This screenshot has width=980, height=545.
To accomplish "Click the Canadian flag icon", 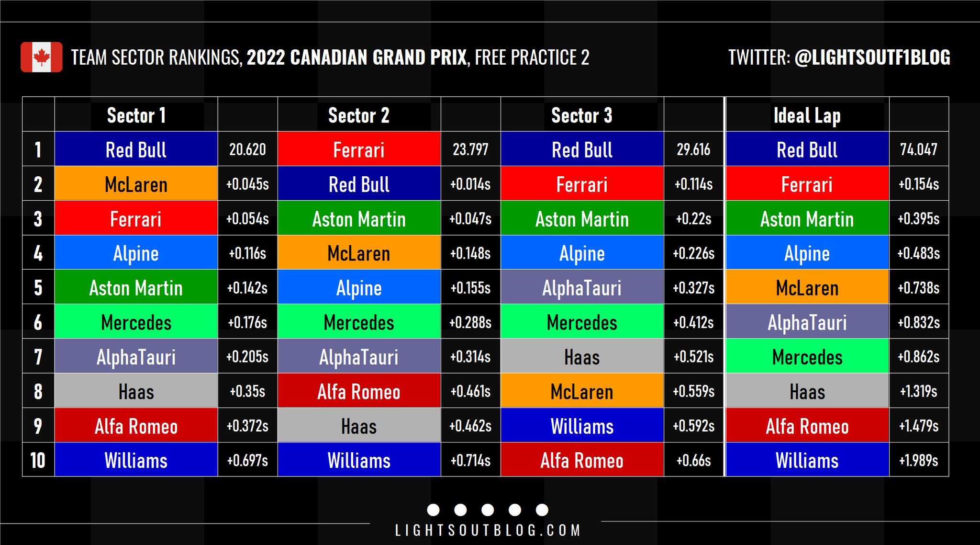I will click(x=41, y=57).
